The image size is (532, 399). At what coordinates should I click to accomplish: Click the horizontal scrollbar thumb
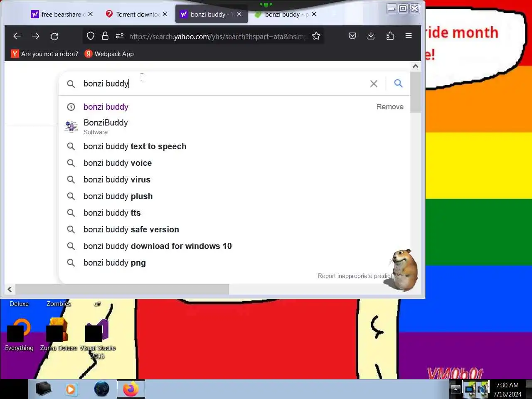[122, 289]
